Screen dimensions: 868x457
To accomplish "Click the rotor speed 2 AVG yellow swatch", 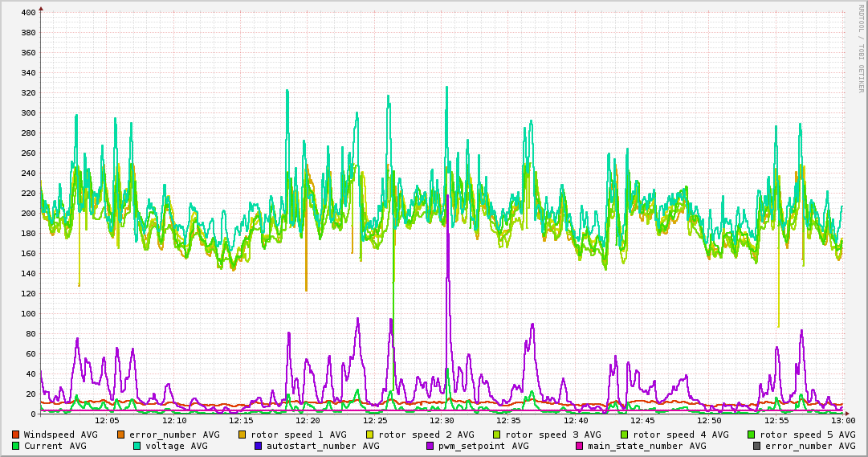I will coord(370,435).
